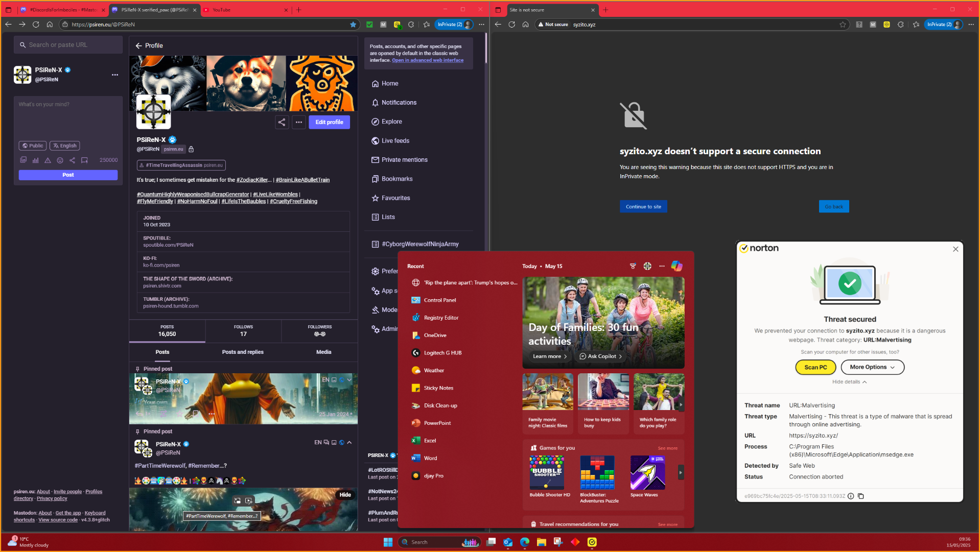This screenshot has height=552, width=980.
Task: Open Private mentions in the sidebar
Action: [400, 160]
